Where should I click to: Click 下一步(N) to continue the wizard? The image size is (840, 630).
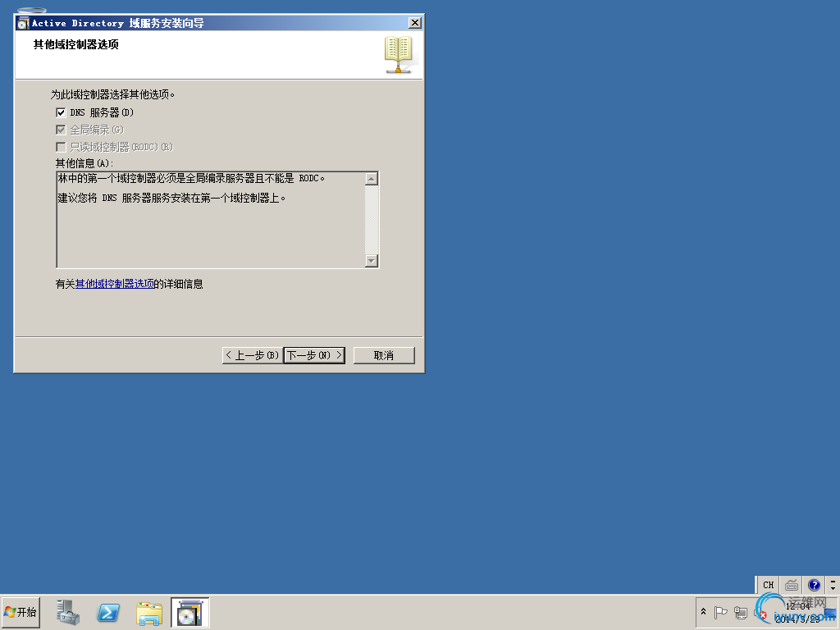pyautogui.click(x=314, y=354)
